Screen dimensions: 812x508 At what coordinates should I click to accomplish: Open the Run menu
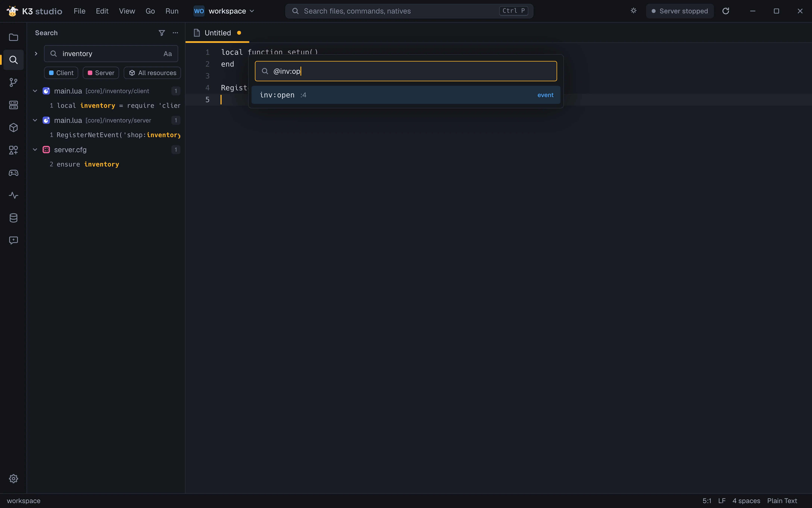pos(172,11)
